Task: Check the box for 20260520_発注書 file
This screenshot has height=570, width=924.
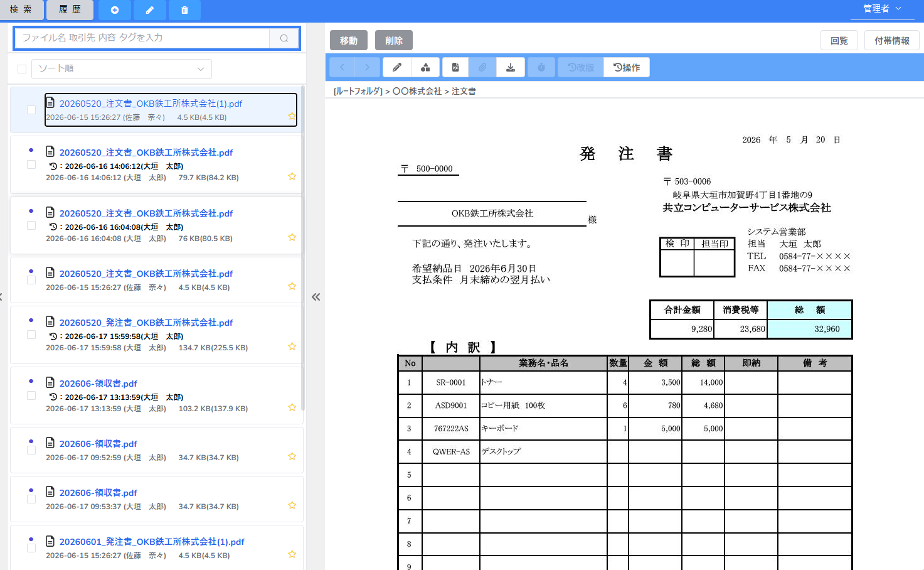Action: click(x=31, y=335)
